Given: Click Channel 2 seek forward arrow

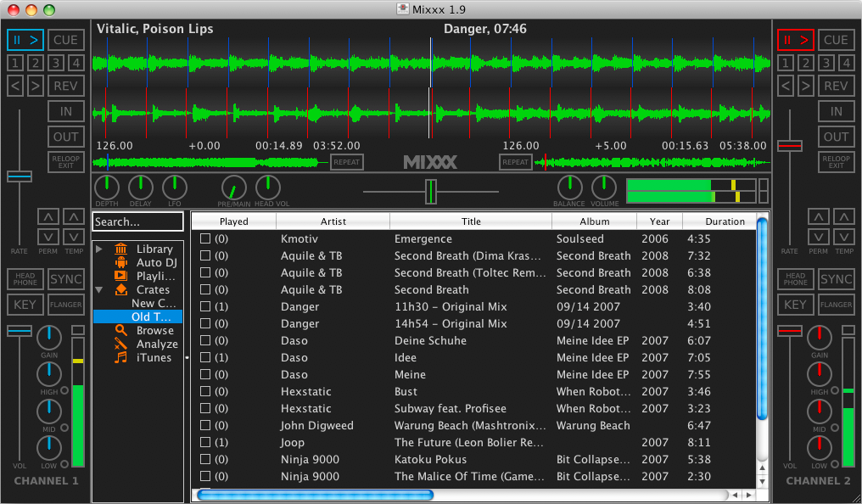Looking at the screenshot, I should pos(805,85).
